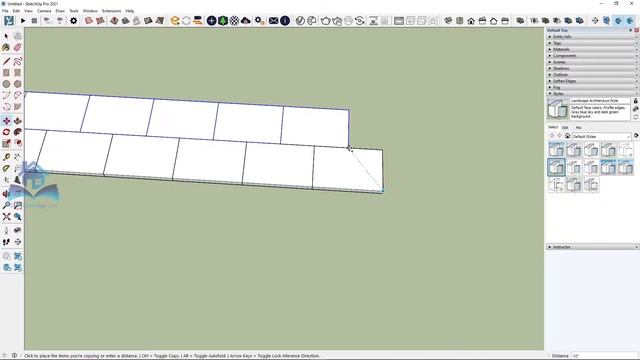
Task: Pick the Polygon tool
Action: (18, 84)
